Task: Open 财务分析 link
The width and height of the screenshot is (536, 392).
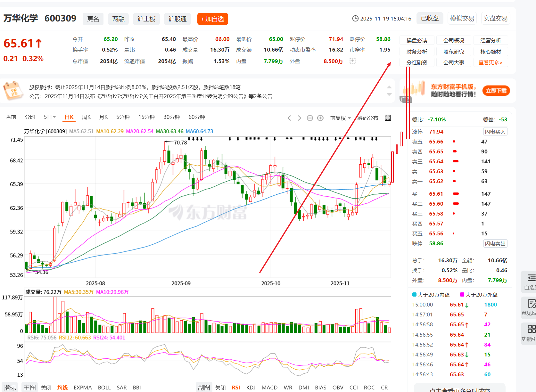Action: click(417, 52)
